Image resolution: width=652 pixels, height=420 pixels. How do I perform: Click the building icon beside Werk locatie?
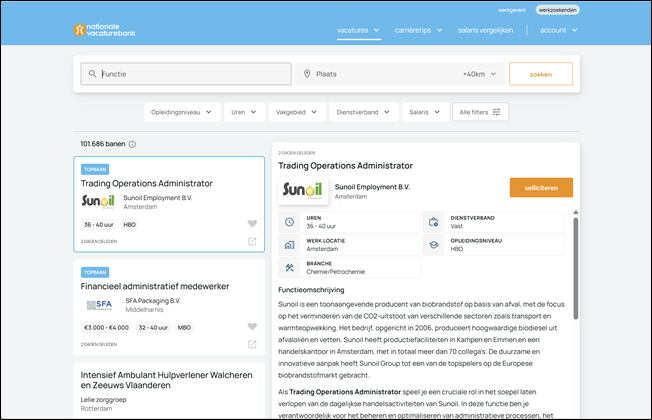(x=289, y=245)
